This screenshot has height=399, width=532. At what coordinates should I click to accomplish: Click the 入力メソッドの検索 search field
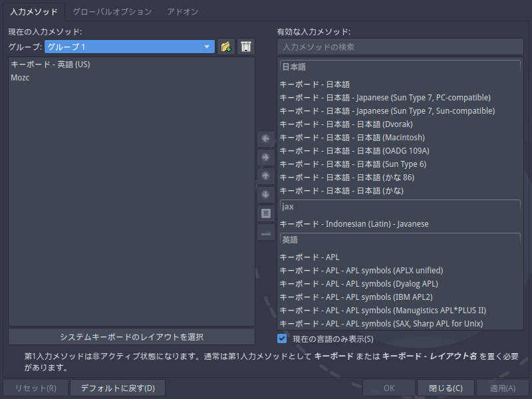point(400,47)
